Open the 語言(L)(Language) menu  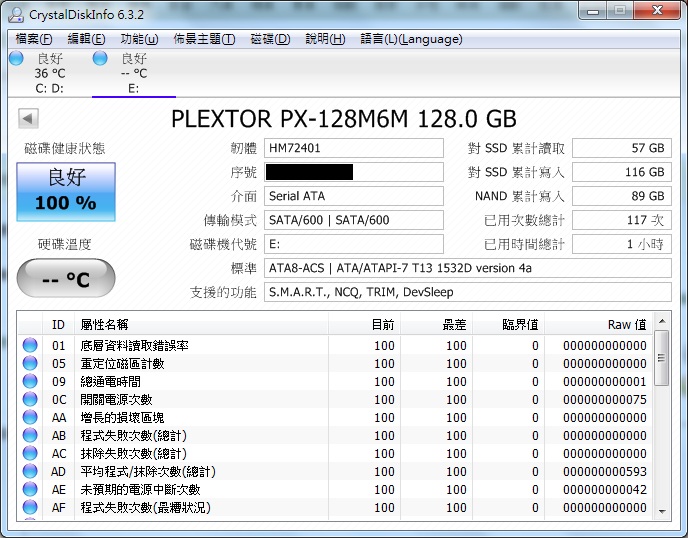tap(411, 39)
